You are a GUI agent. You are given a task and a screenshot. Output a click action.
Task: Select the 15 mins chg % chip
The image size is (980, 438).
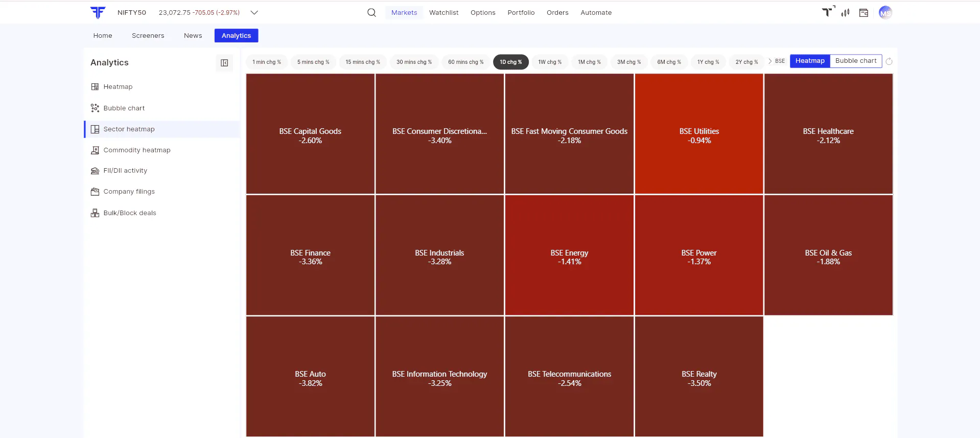click(363, 62)
